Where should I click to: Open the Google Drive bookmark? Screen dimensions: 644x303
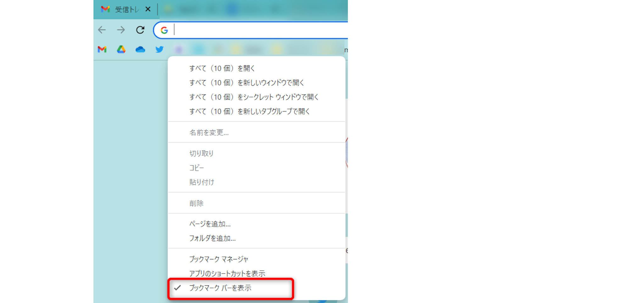pos(121,50)
